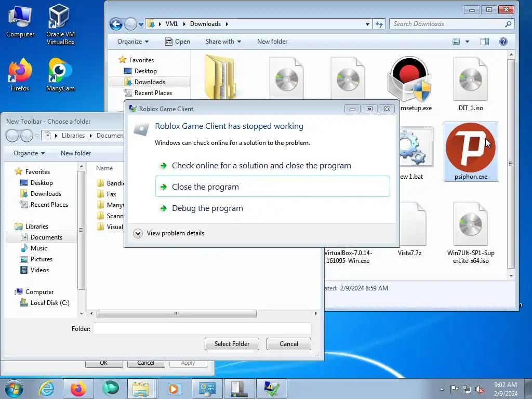Click the Back arrow in Downloads window
Screen dimensions: 532x399
[116, 24]
